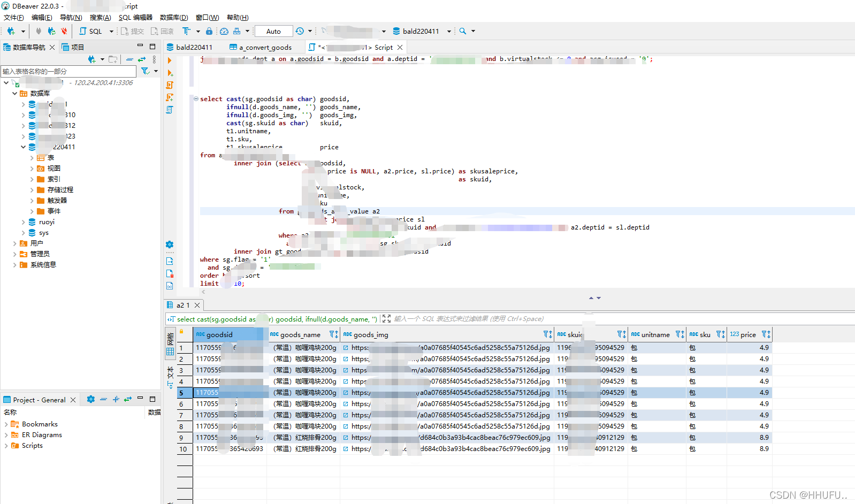The width and height of the screenshot is (855, 504).
Task: Expand the 表 folder
Action: coord(32,158)
